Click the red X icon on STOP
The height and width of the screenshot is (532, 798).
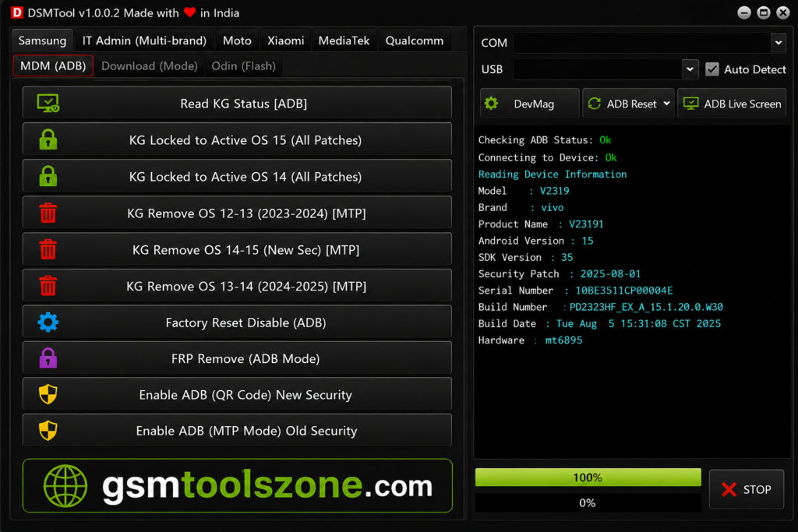[729, 489]
